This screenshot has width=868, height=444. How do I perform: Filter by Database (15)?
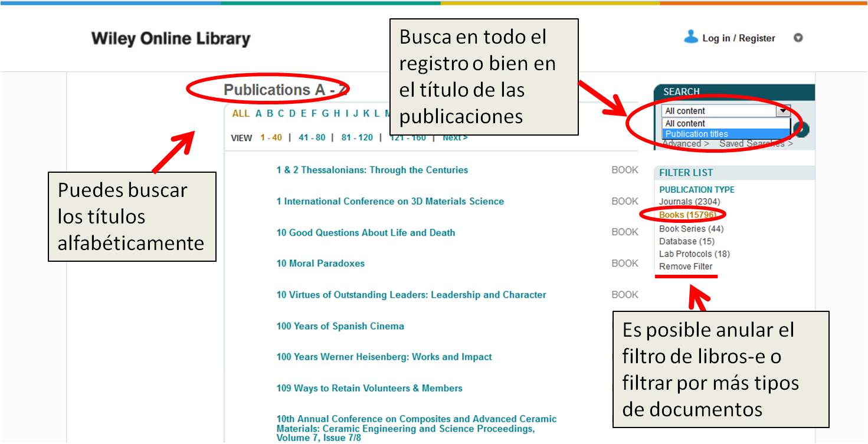[x=687, y=241]
